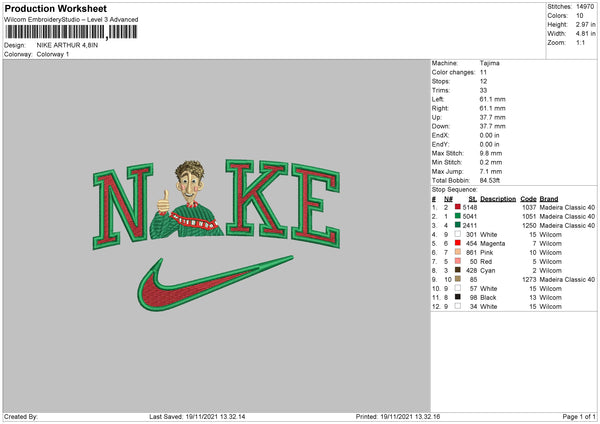
Task: Click the Description column header
Action: [x=498, y=199]
